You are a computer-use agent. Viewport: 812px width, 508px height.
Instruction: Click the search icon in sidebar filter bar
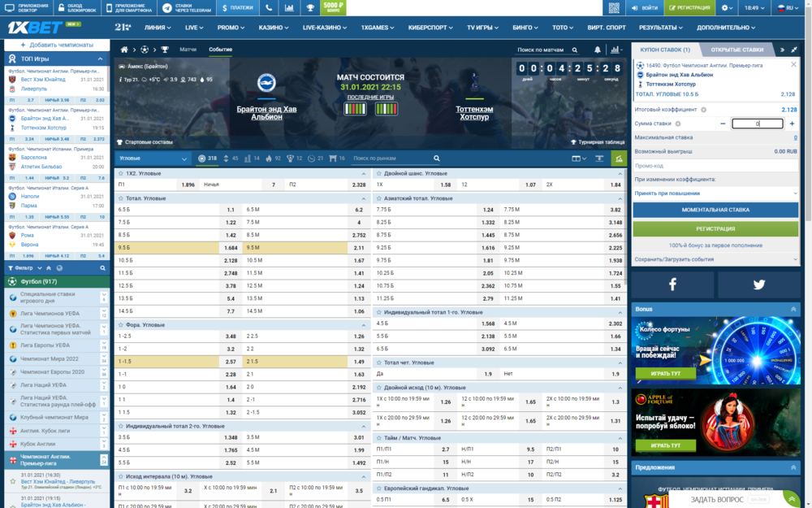[x=102, y=268]
